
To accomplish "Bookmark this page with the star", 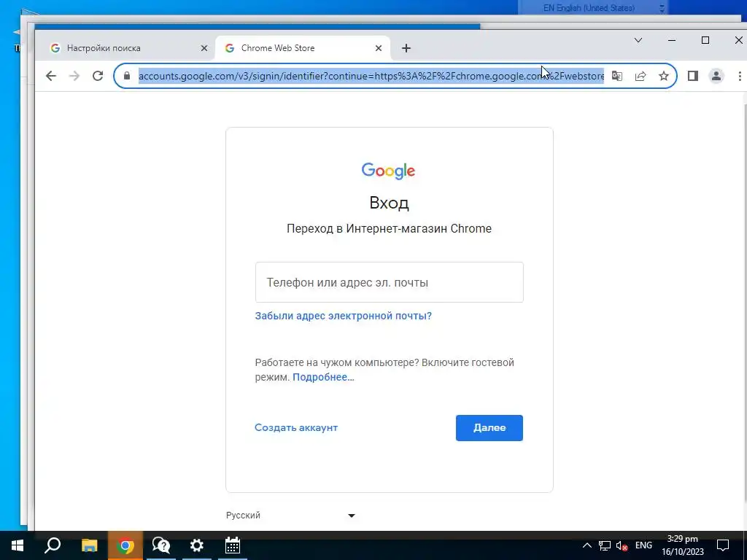I will pos(664,76).
